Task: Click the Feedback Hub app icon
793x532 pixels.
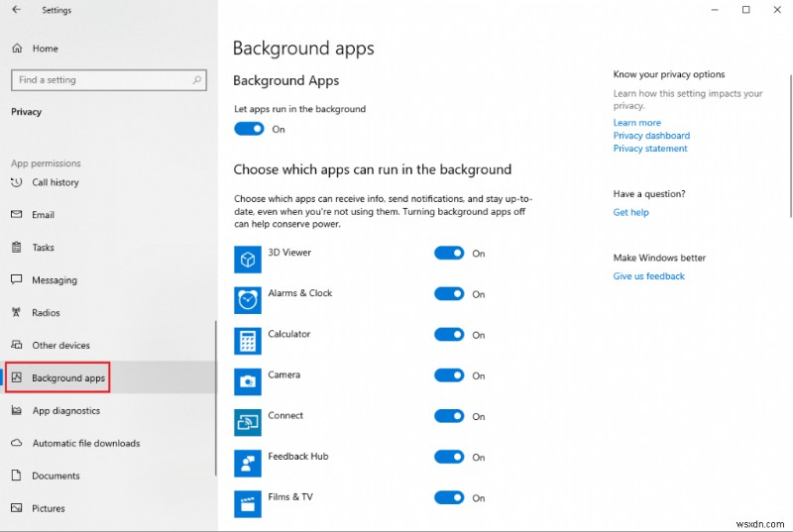Action: click(248, 464)
